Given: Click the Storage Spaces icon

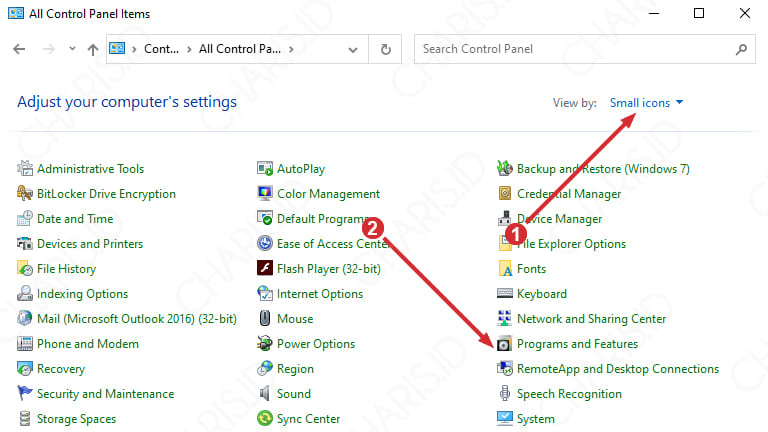Looking at the screenshot, I should [x=25, y=418].
